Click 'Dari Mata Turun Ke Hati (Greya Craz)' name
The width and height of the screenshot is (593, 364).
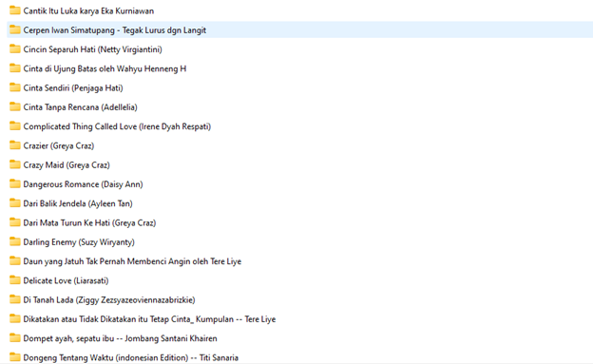coord(89,223)
